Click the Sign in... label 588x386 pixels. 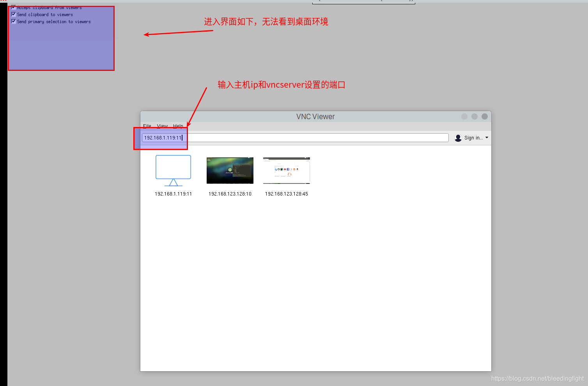coord(473,138)
